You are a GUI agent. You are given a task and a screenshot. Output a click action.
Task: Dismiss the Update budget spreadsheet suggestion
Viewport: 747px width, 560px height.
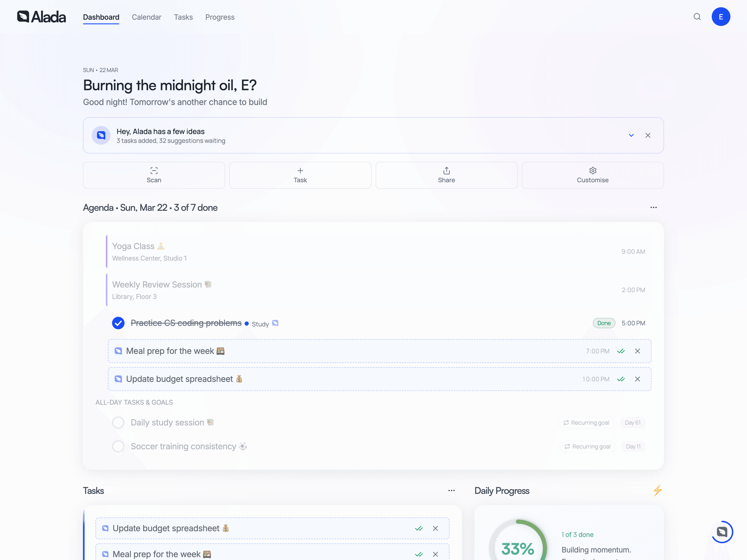pyautogui.click(x=638, y=379)
